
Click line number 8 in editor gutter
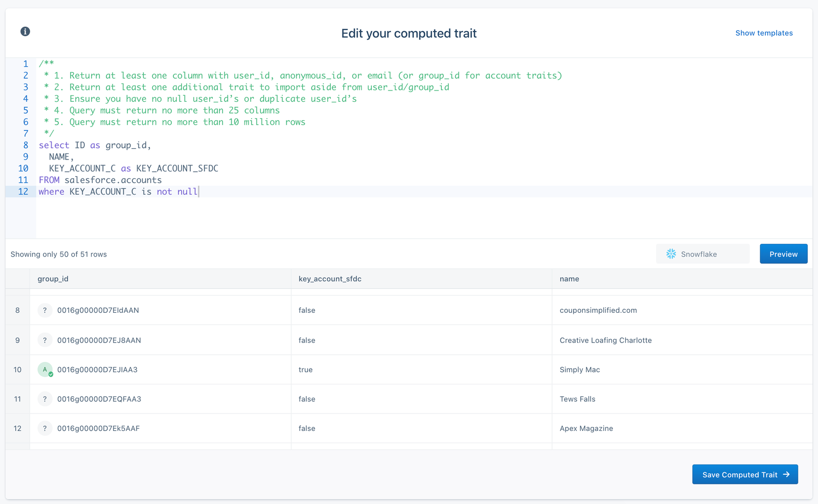coord(26,146)
